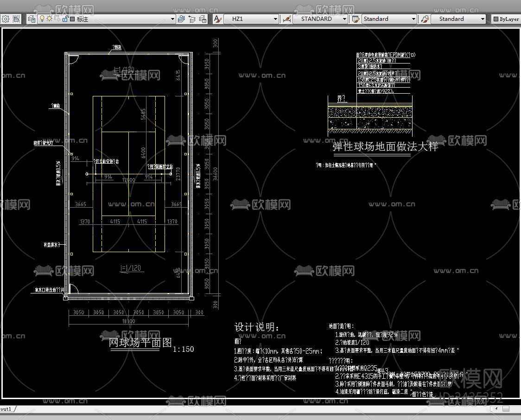Open the Text Style manager icon
521x420 pixels.
218,19
